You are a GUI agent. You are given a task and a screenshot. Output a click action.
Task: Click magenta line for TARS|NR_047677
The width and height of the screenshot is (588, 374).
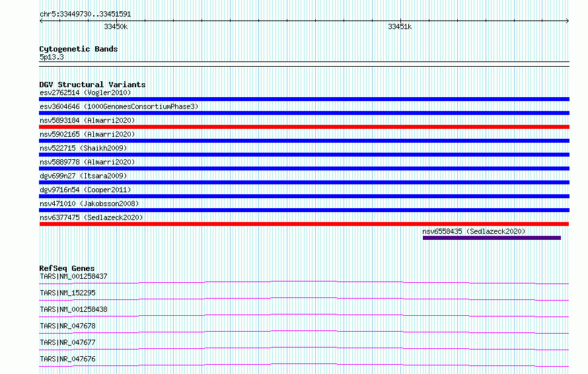click(304, 348)
